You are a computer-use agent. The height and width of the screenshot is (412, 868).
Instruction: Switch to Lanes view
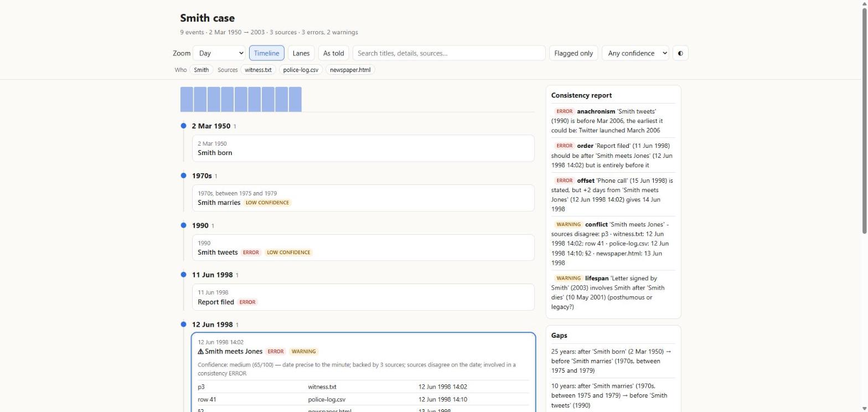(301, 53)
